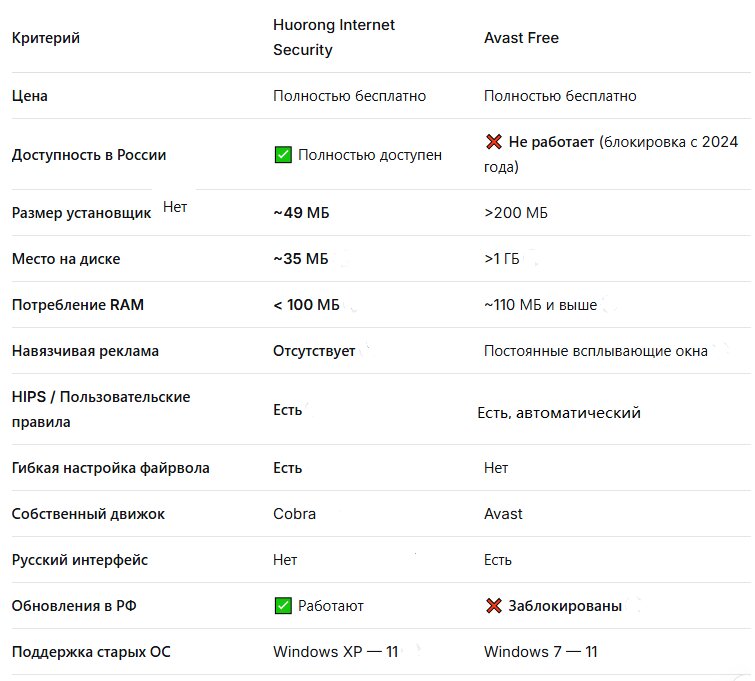Click green checkmark icon beside Полностью доступен

283,155
